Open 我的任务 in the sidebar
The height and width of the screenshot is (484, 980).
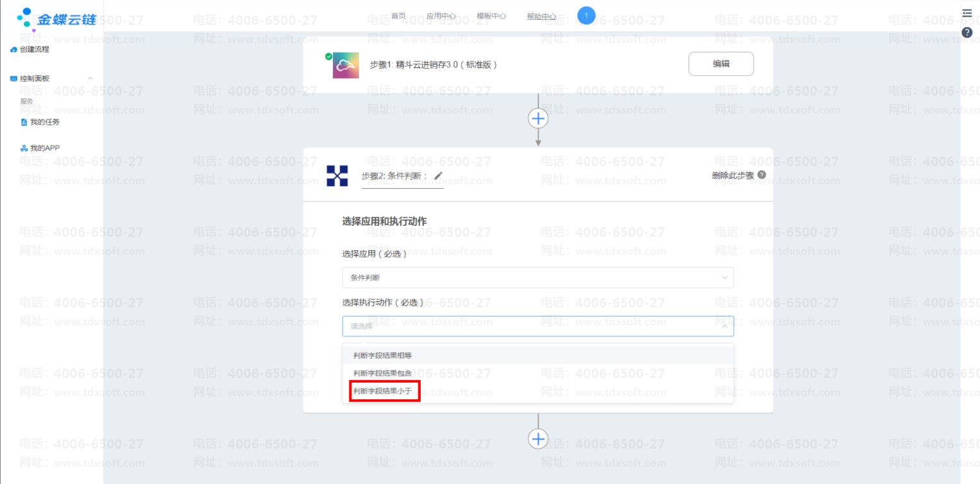[x=44, y=122]
